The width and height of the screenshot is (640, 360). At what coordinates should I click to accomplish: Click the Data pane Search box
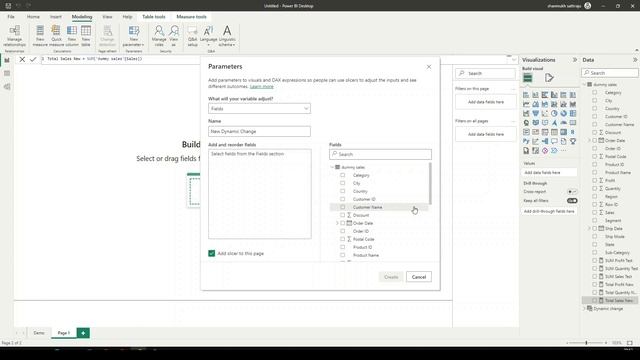click(610, 73)
